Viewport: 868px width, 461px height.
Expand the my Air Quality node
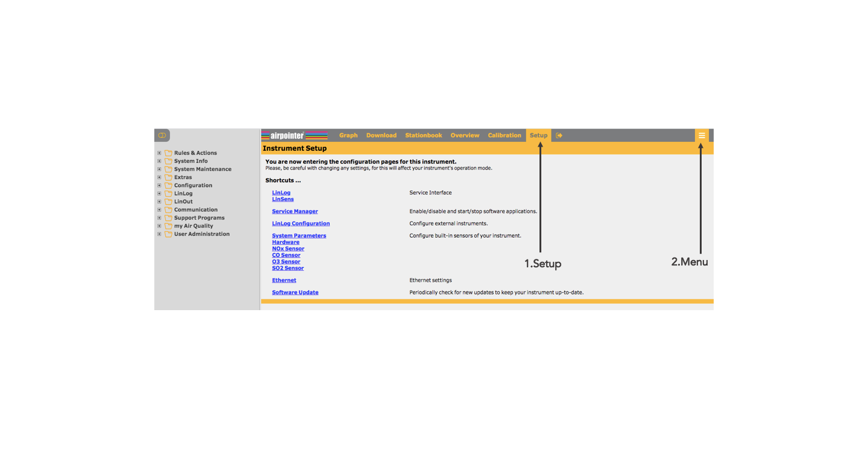coord(159,226)
